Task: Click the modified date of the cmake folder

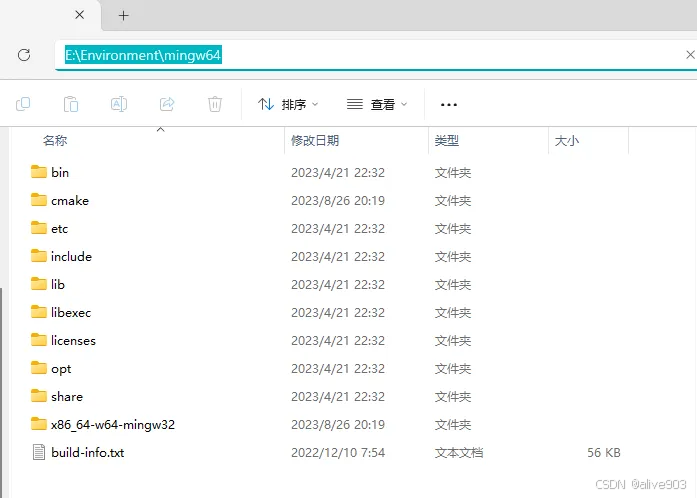Action: [338, 201]
